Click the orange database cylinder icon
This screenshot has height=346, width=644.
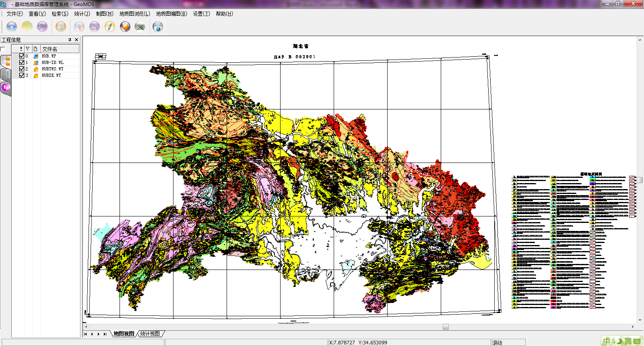tap(61, 27)
